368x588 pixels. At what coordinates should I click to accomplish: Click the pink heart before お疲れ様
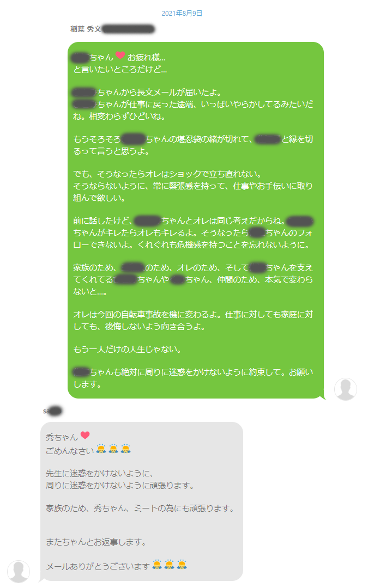coord(120,55)
